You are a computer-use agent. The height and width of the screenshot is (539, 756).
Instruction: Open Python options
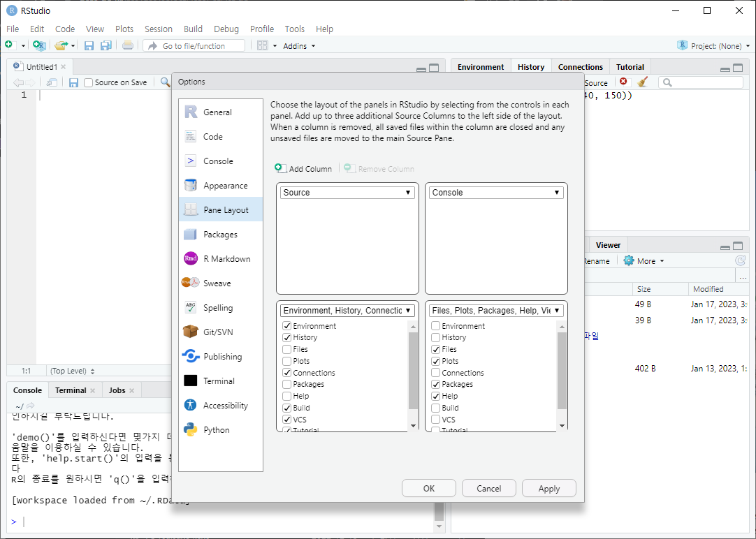tap(220, 429)
